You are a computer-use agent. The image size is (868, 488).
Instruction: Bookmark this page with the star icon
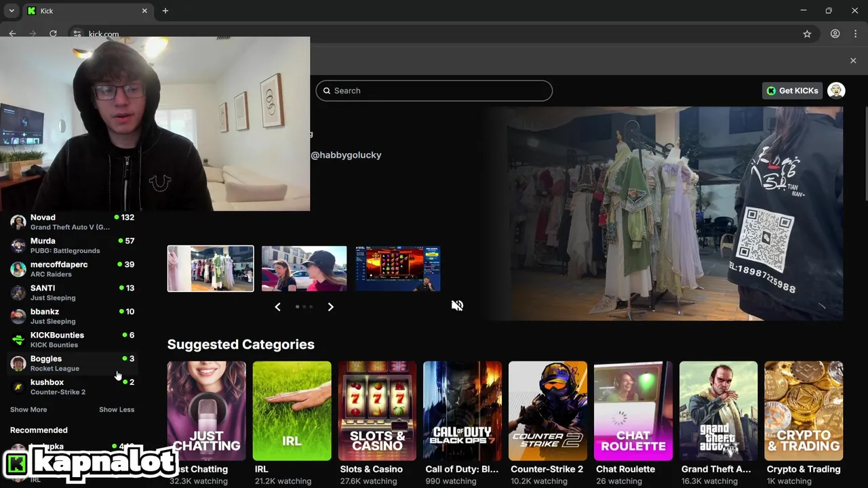click(x=807, y=34)
